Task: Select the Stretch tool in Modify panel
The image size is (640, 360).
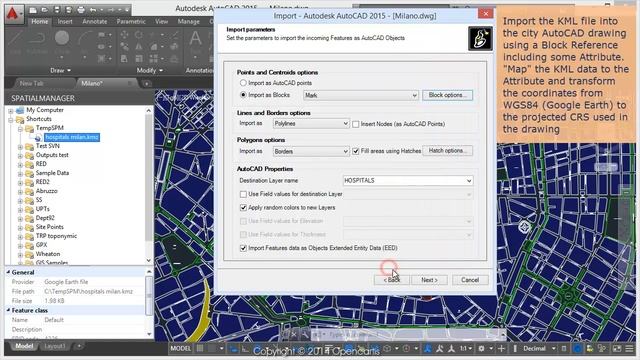Action: pos(124,58)
